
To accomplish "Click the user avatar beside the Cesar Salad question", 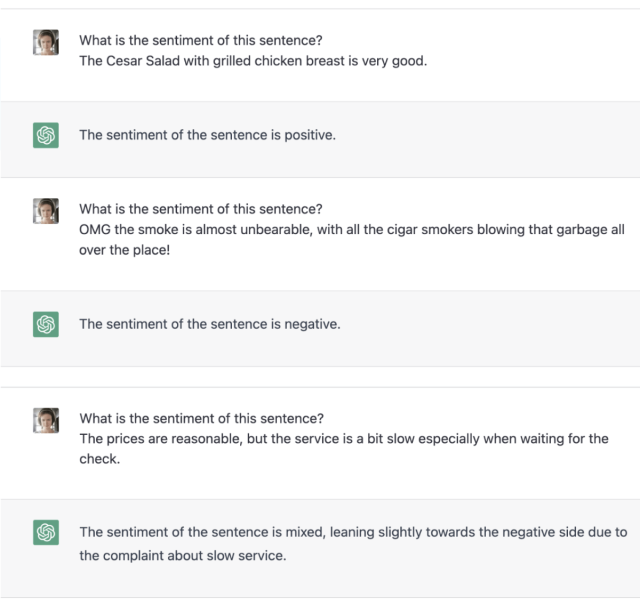I will (x=46, y=42).
